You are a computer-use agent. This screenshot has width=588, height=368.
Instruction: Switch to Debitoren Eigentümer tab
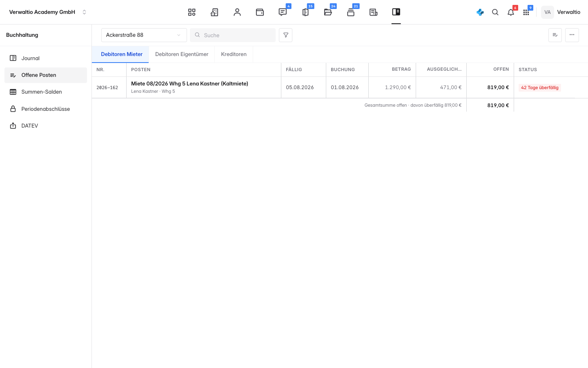point(182,54)
